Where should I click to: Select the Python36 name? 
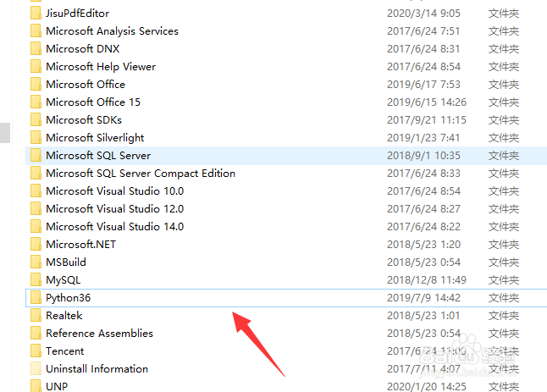(68, 298)
